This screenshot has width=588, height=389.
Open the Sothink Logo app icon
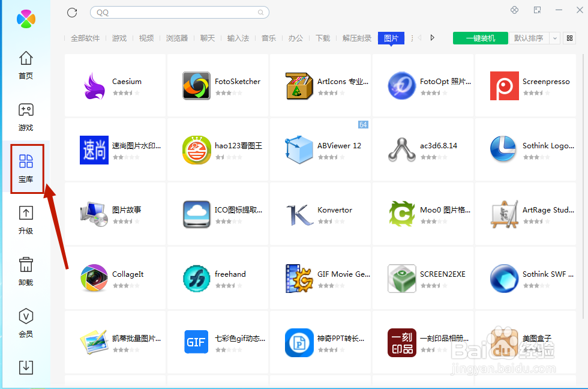point(505,150)
